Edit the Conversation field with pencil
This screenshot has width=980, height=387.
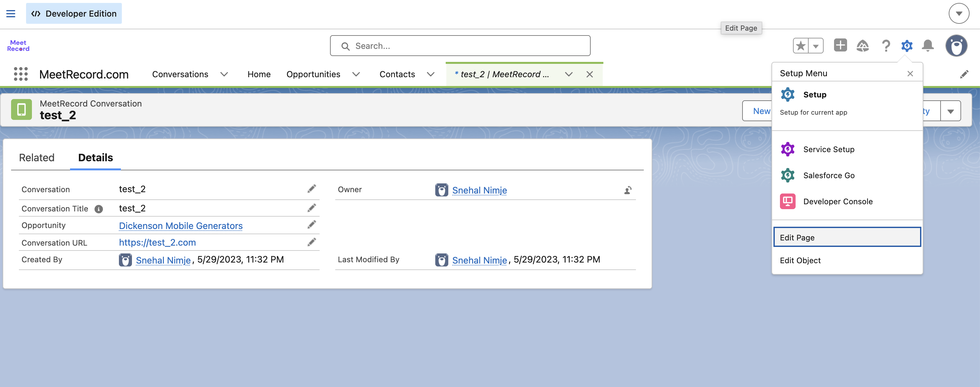[311, 189]
